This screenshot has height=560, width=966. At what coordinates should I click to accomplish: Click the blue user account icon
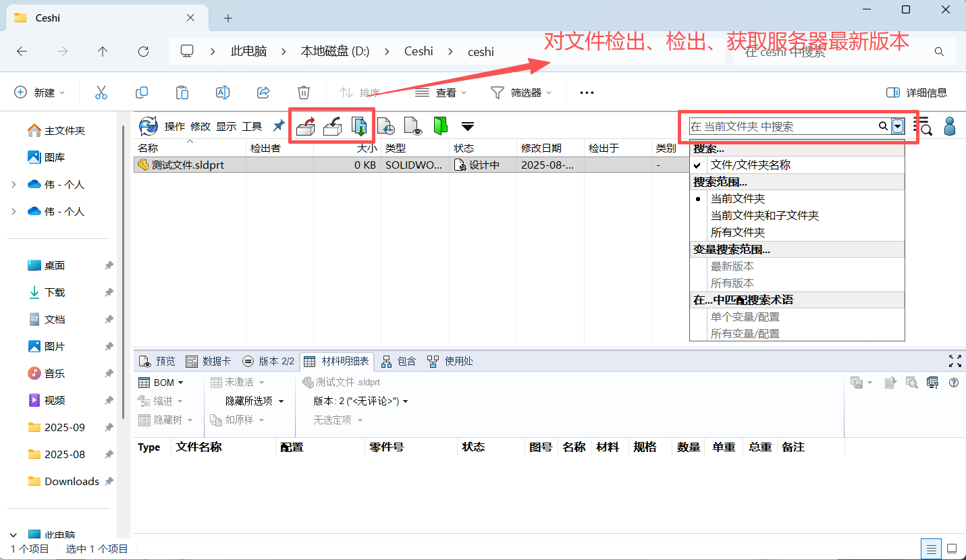coord(950,125)
